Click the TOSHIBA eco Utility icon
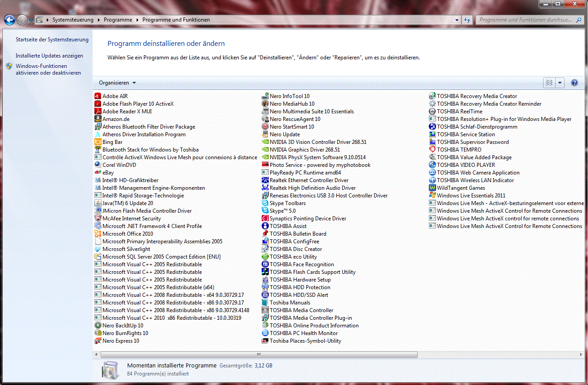The height and width of the screenshot is (385, 588). tap(266, 257)
